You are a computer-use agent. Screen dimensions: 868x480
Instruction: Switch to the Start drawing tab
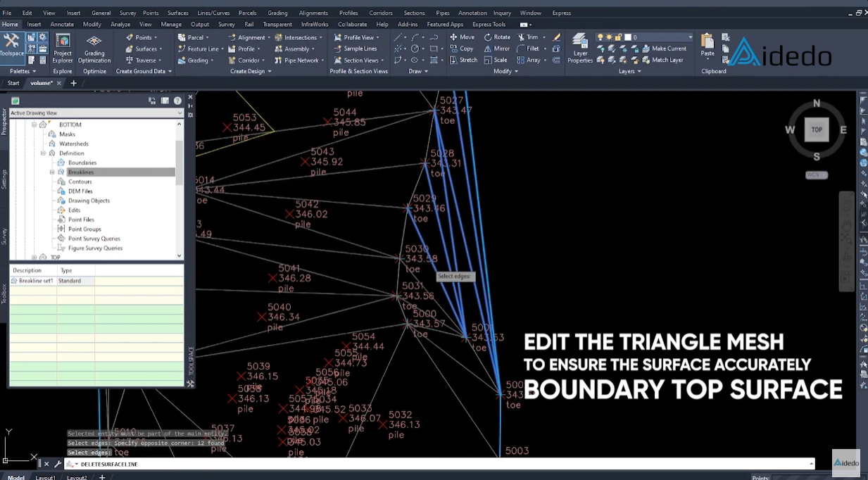pyautogui.click(x=13, y=83)
